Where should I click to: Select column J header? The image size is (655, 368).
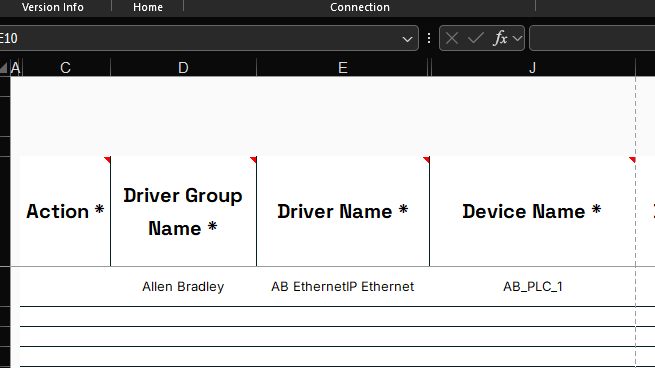[533, 68]
